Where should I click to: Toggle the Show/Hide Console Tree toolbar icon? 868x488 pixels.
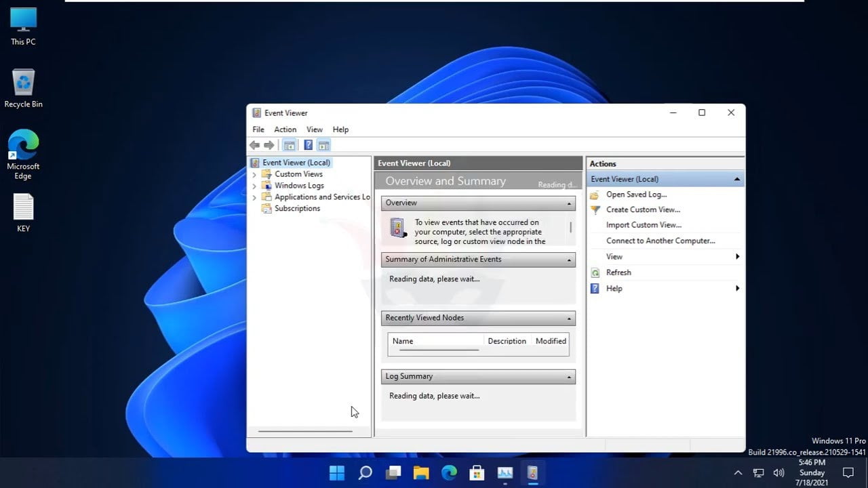290,144
